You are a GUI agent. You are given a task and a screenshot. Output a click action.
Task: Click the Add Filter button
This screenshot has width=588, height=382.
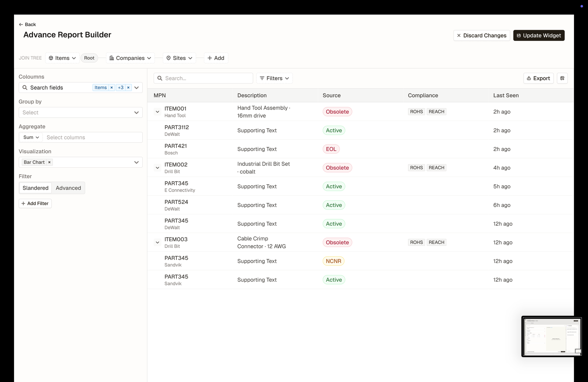[x=35, y=203]
